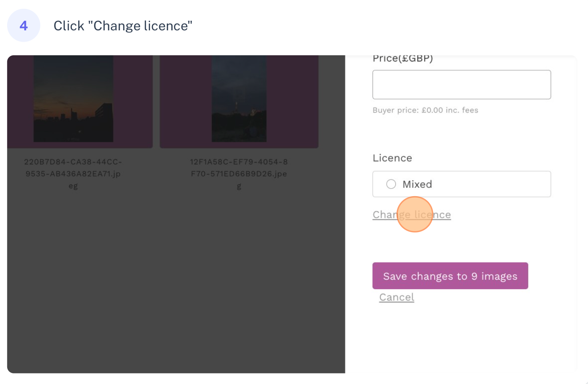Viewport: 588px width, 384px height.
Task: Click the Price(£GBP) field label
Action: (403, 58)
